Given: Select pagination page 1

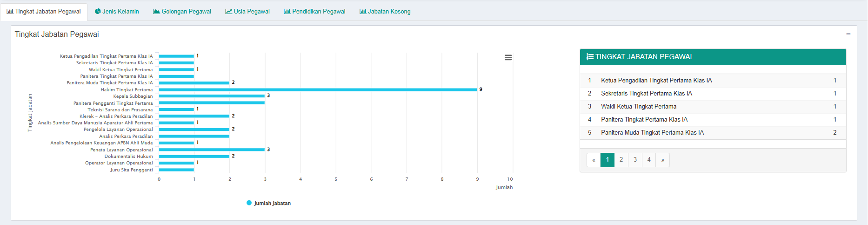Looking at the screenshot, I should (608, 160).
